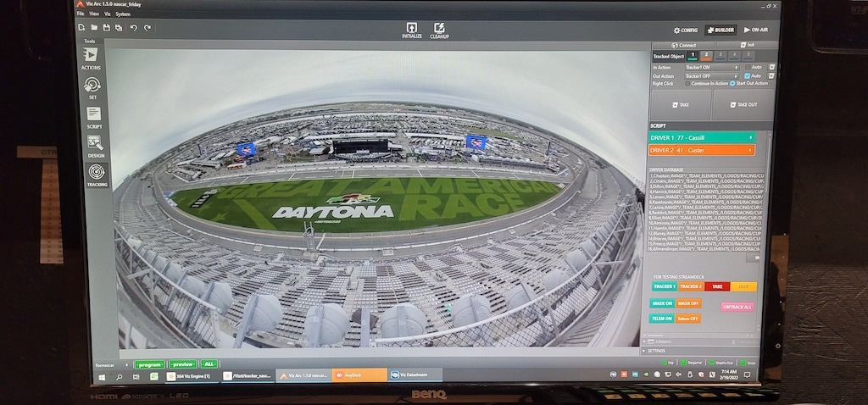Open the Driver 1 Cassill dropdown

coord(701,136)
